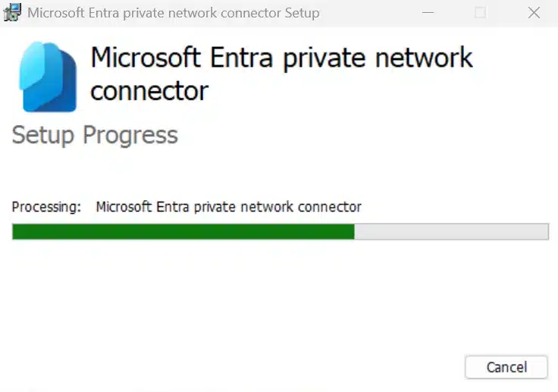Click the word "Progress" in the subheading
Image resolution: width=558 pixels, height=392 pixels.
coord(130,135)
